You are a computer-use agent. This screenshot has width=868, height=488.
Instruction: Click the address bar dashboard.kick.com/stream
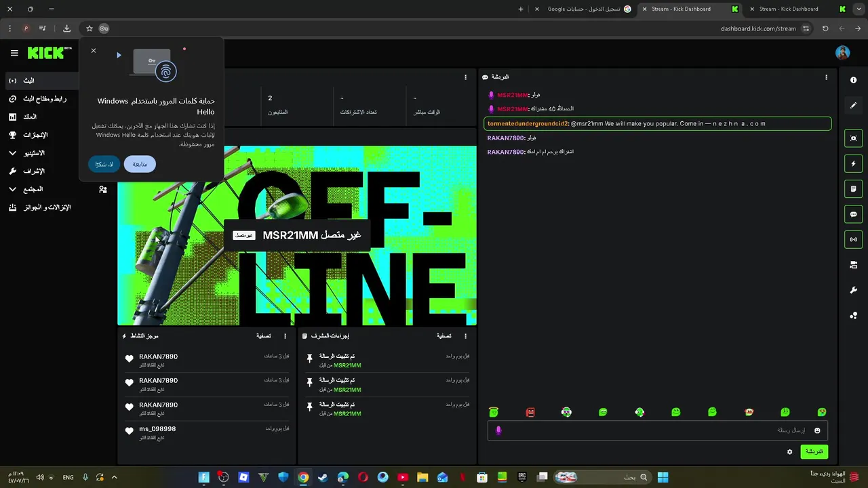(758, 28)
